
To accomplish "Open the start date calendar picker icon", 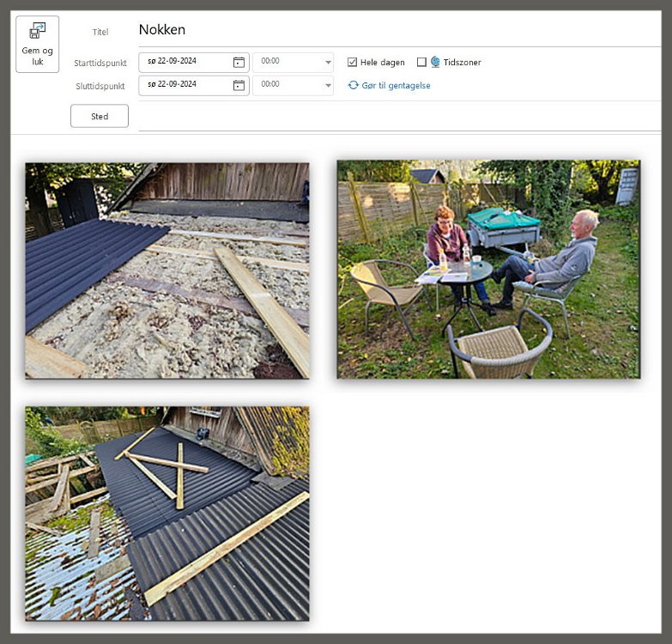I will click(x=239, y=62).
